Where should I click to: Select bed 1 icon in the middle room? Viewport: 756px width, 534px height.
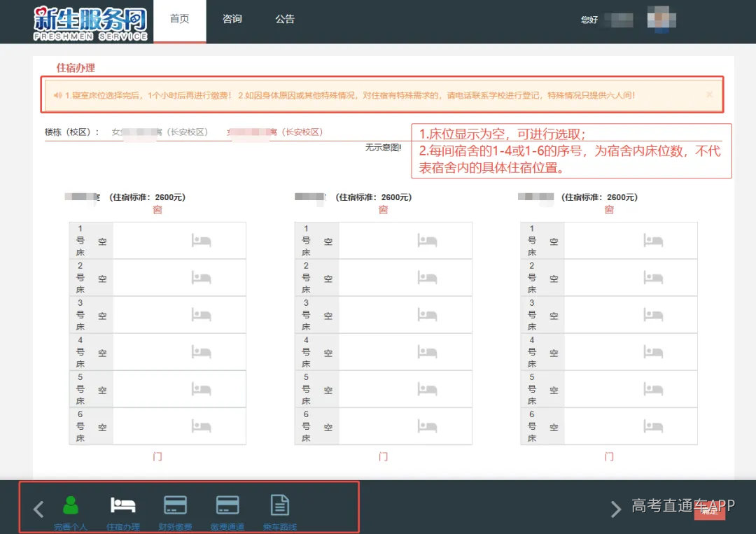point(427,240)
